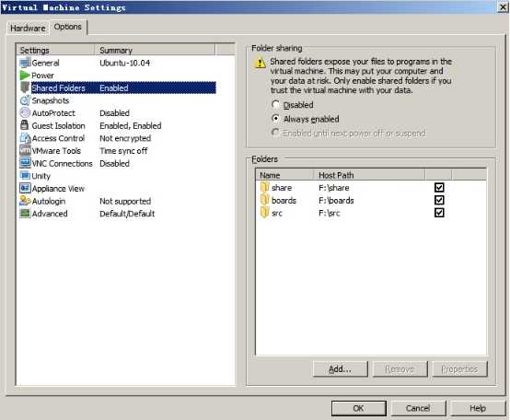Select the Snapshots row label
This screenshot has height=420, width=510.
click(51, 100)
